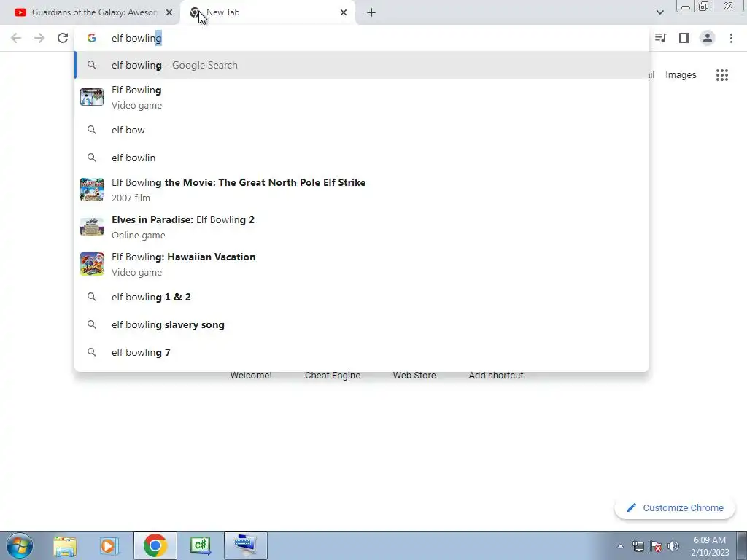Open the keyboard app in taskbar

[x=245, y=545]
